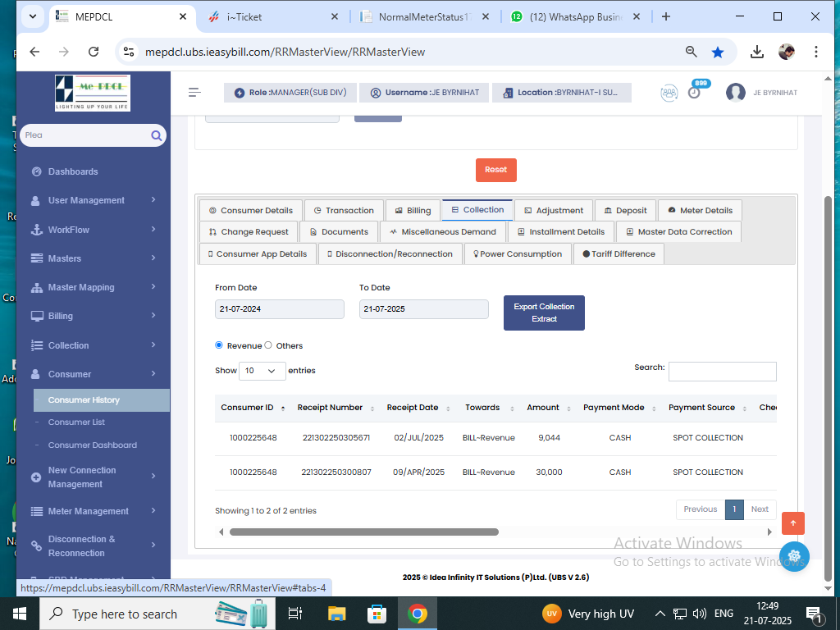This screenshot has height=630, width=840.
Task: Open the Disconnection/Reconnection tab
Action: tap(390, 254)
